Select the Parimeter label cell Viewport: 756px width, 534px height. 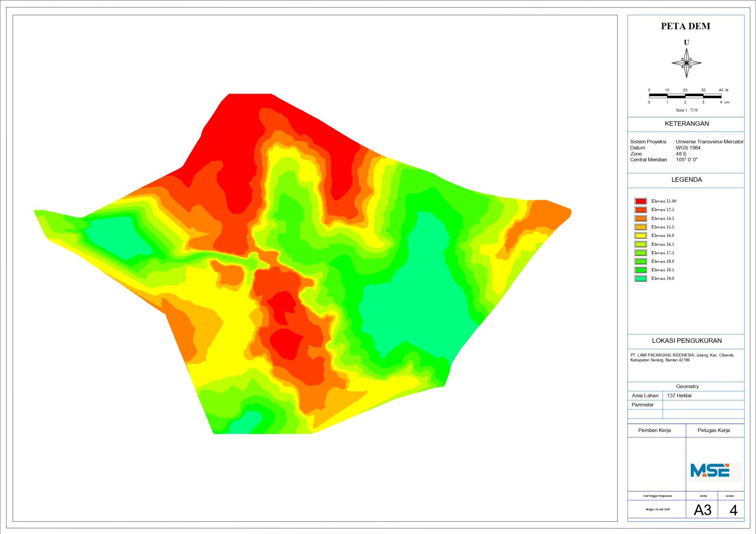point(645,405)
